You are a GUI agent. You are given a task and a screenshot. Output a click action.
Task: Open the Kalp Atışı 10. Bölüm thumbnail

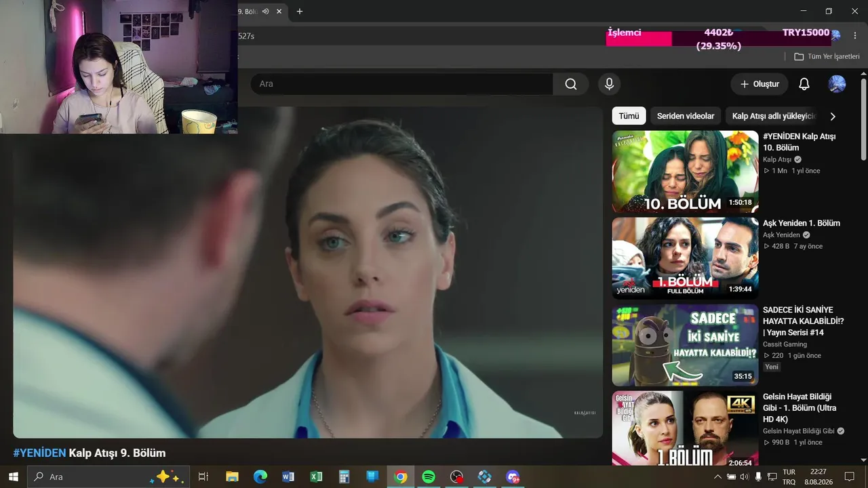[685, 171]
